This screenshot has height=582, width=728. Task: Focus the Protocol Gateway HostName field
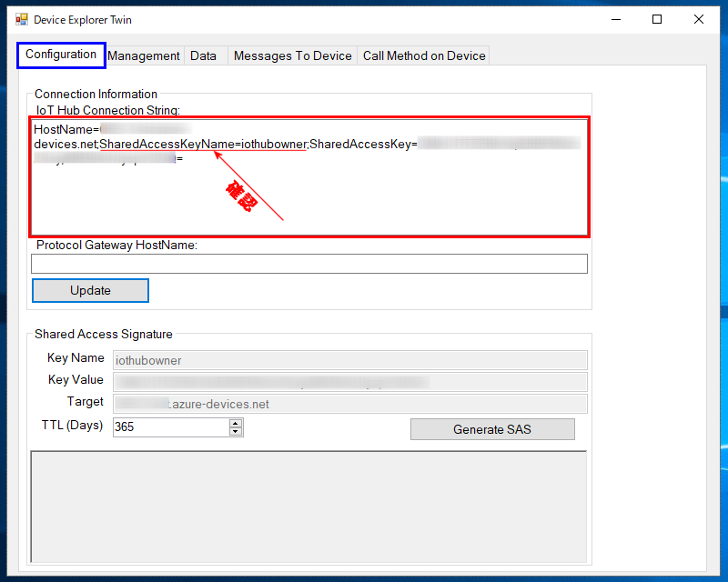[x=309, y=264]
